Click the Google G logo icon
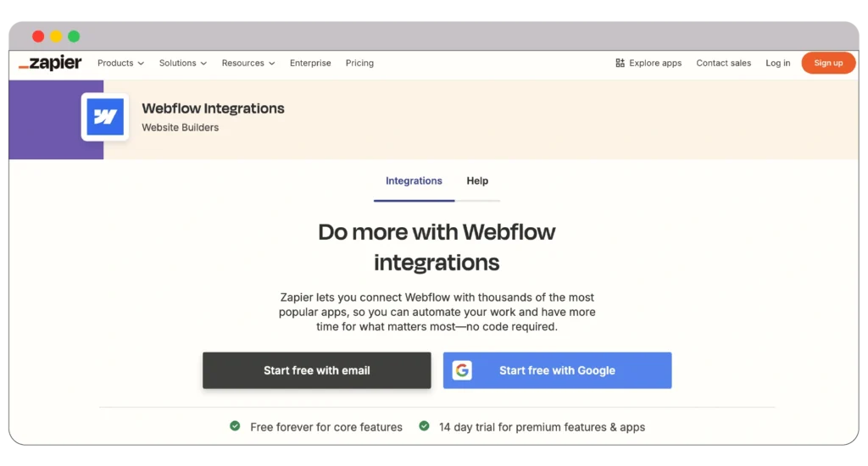Image resolution: width=868 pixels, height=466 pixels. coord(462,370)
